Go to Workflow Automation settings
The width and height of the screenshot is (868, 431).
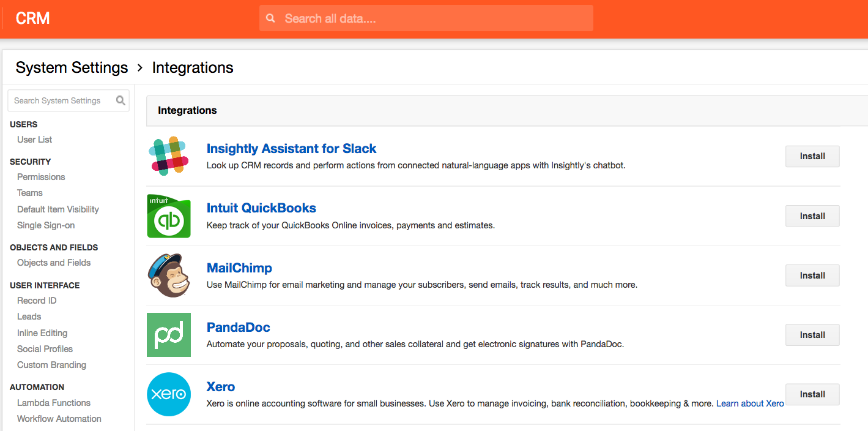pos(59,419)
